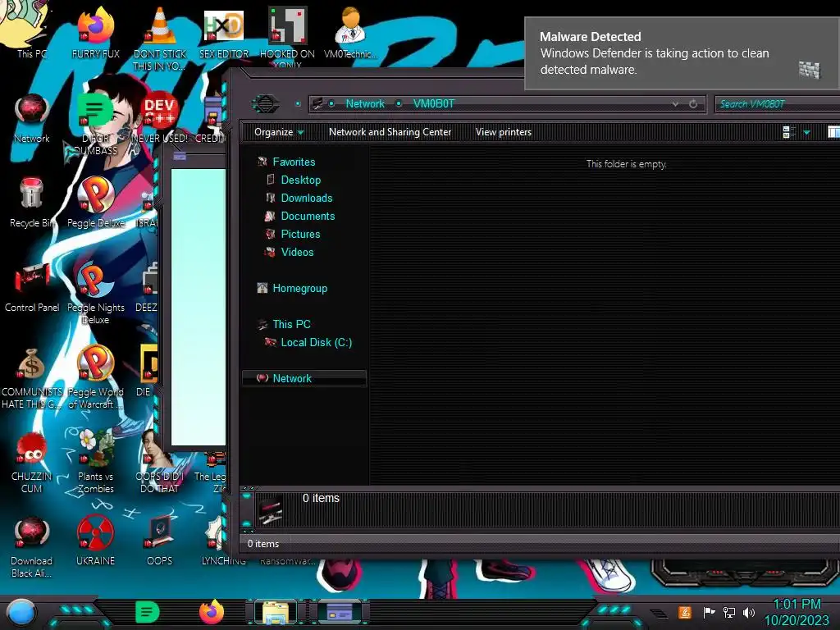Screen dimensions: 840x630
Task: Select Desktop under Favorites
Action: 300,180
